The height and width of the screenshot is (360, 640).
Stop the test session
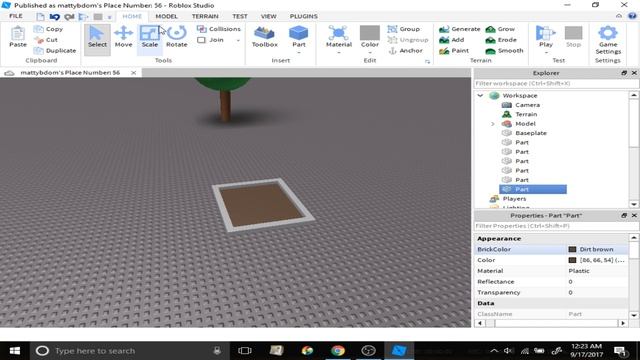pos(573,37)
